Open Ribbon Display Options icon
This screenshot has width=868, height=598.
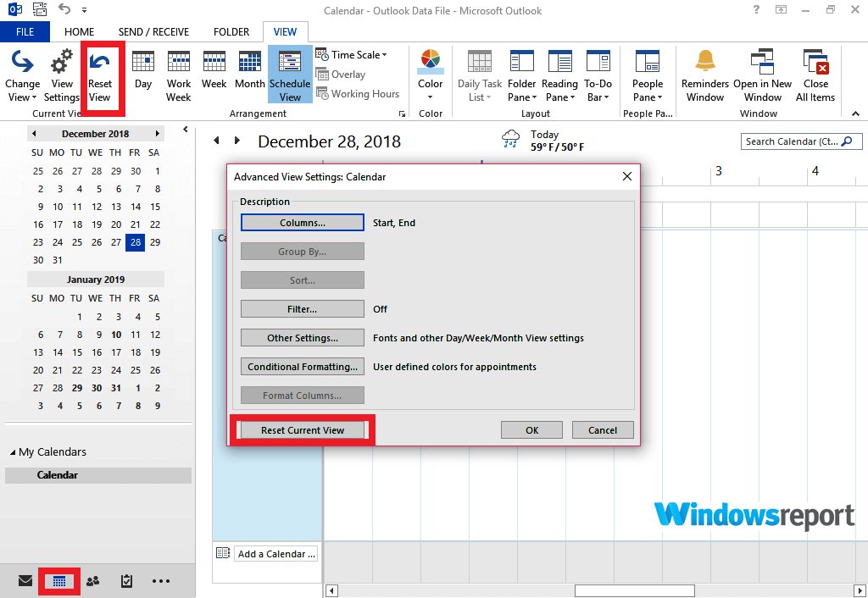pos(781,9)
